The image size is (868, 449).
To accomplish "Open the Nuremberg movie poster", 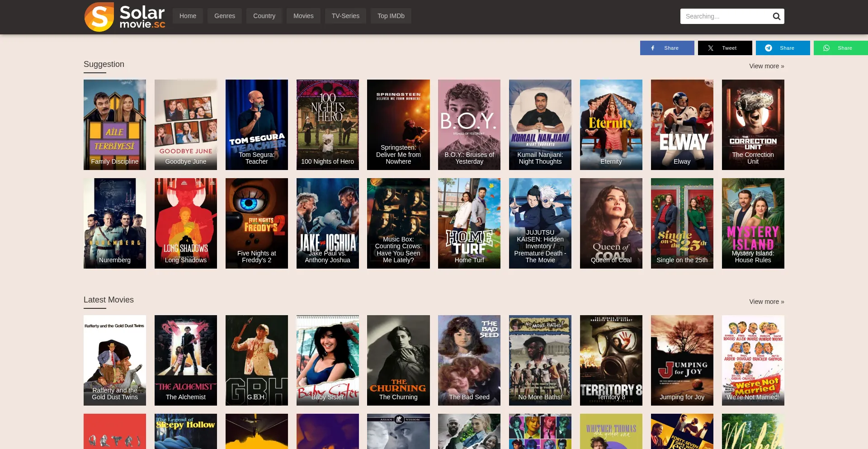I will [x=114, y=223].
